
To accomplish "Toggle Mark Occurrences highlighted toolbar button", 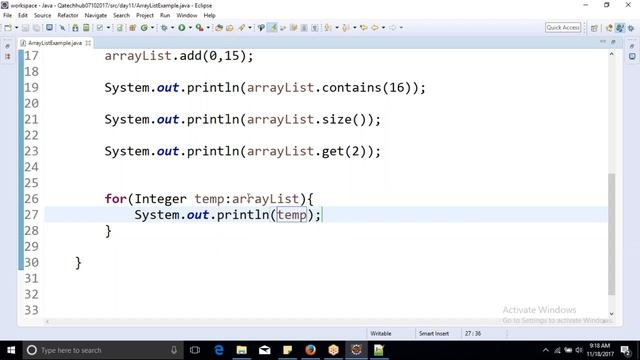I will [x=272, y=28].
